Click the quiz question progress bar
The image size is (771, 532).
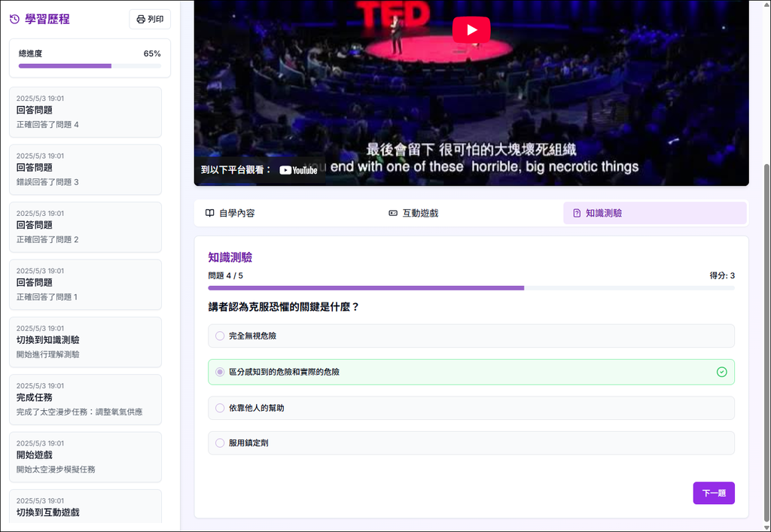471,288
